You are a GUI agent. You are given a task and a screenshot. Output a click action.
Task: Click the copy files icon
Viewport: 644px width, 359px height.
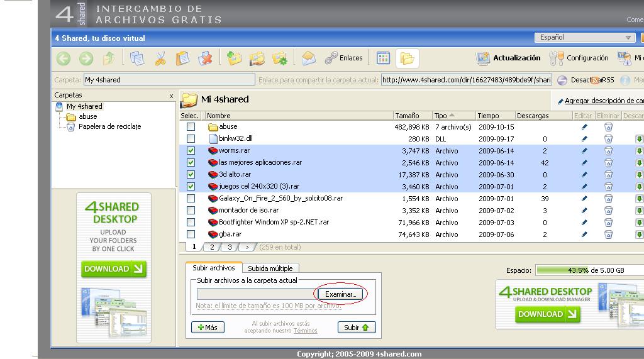[136, 58]
